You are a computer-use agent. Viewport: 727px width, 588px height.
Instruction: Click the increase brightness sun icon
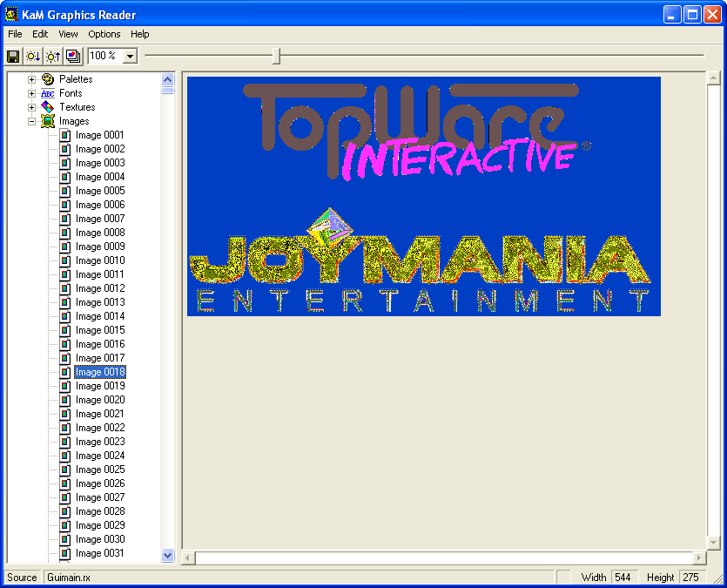53,56
